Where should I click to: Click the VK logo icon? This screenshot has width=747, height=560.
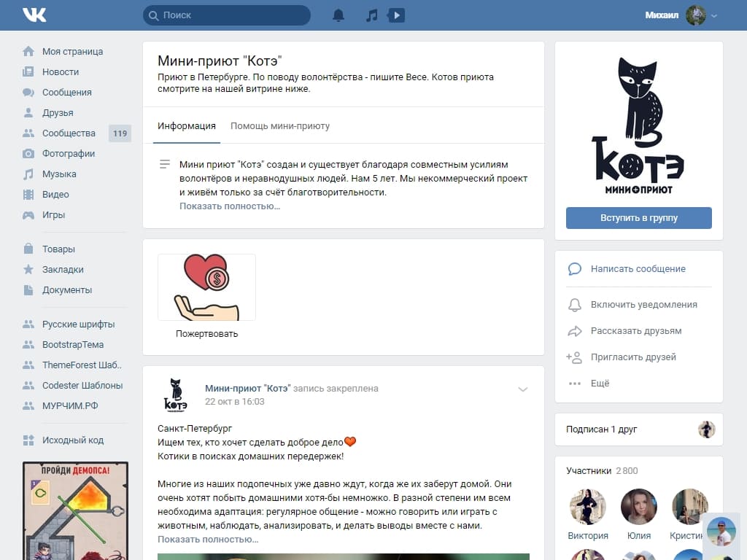(x=34, y=15)
